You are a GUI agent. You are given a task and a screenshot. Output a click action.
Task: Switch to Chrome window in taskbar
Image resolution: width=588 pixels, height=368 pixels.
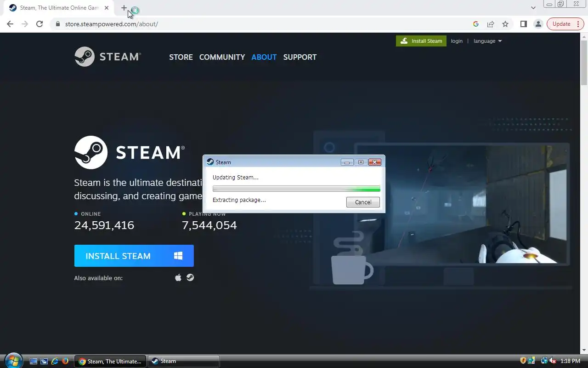pos(111,361)
